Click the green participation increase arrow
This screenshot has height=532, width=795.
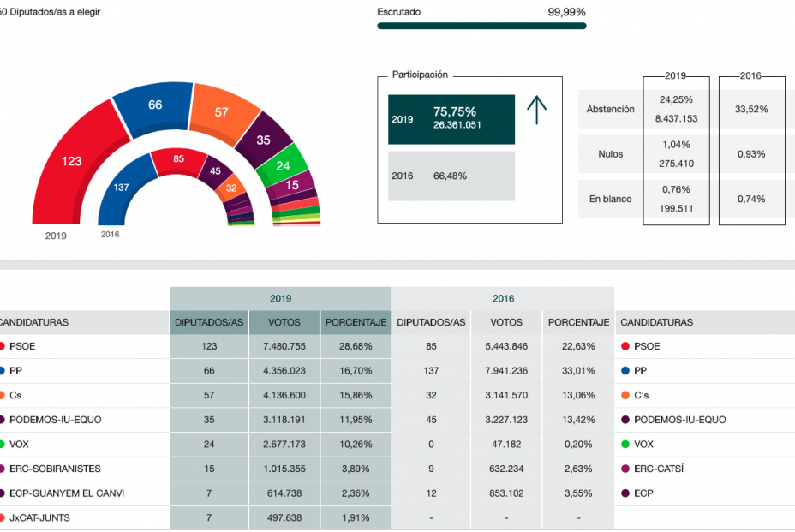538,109
